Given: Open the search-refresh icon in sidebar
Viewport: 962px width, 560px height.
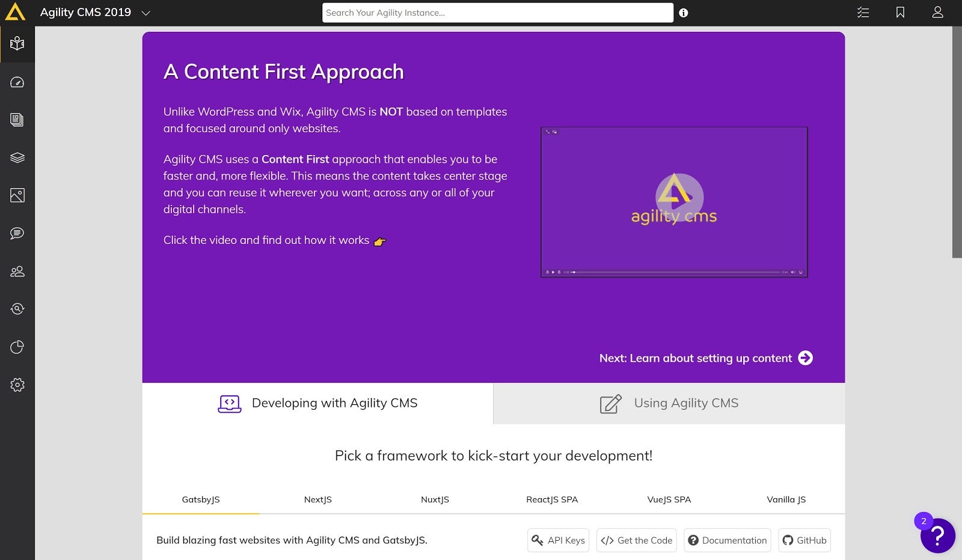Looking at the screenshot, I should (x=17, y=309).
